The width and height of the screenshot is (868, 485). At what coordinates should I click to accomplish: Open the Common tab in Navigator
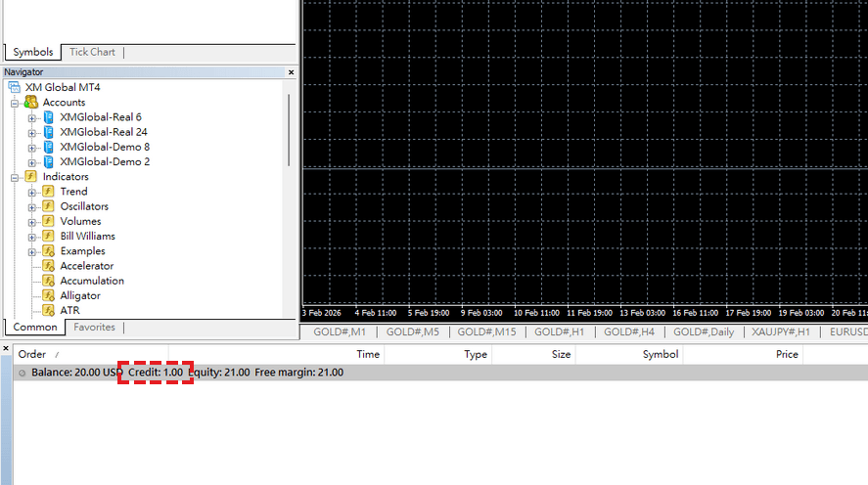[x=35, y=327]
